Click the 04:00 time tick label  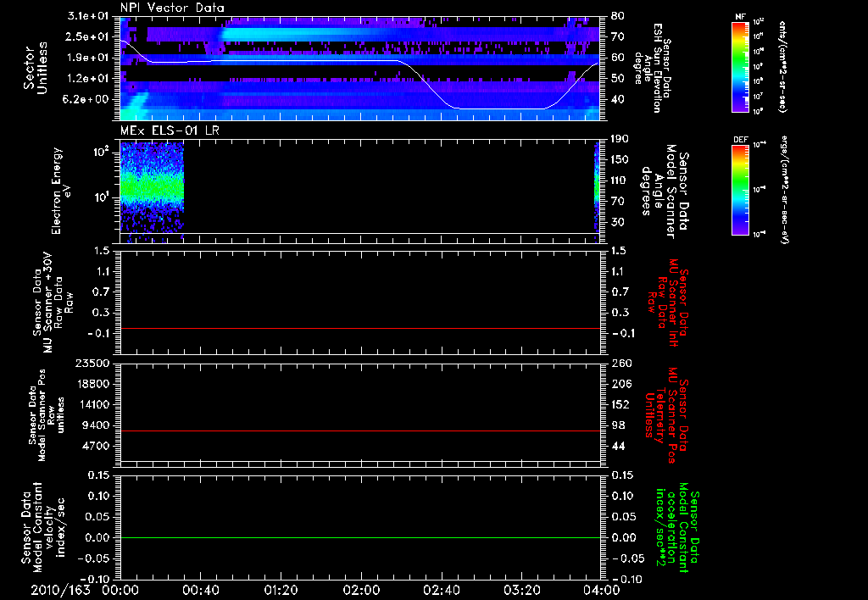(x=601, y=590)
